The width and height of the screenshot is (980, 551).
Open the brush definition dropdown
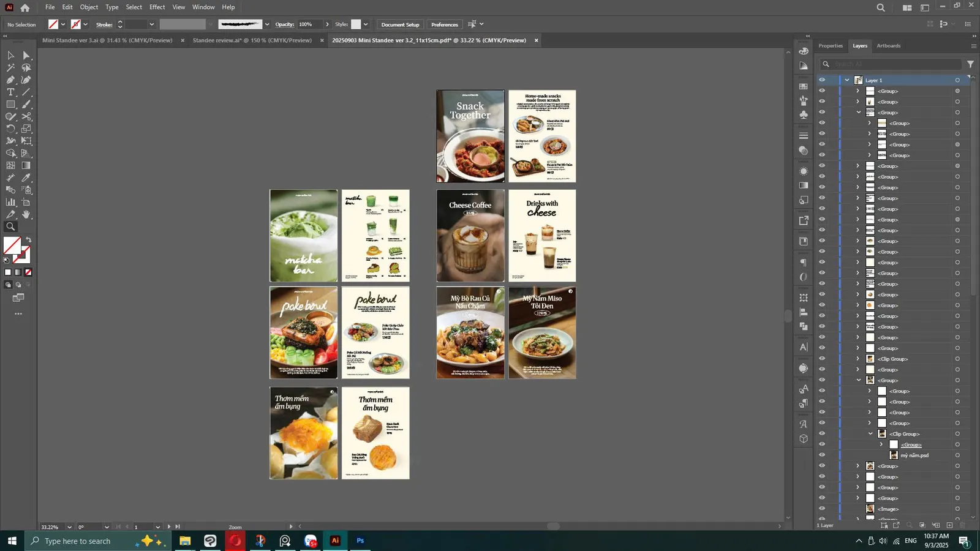tap(267, 24)
